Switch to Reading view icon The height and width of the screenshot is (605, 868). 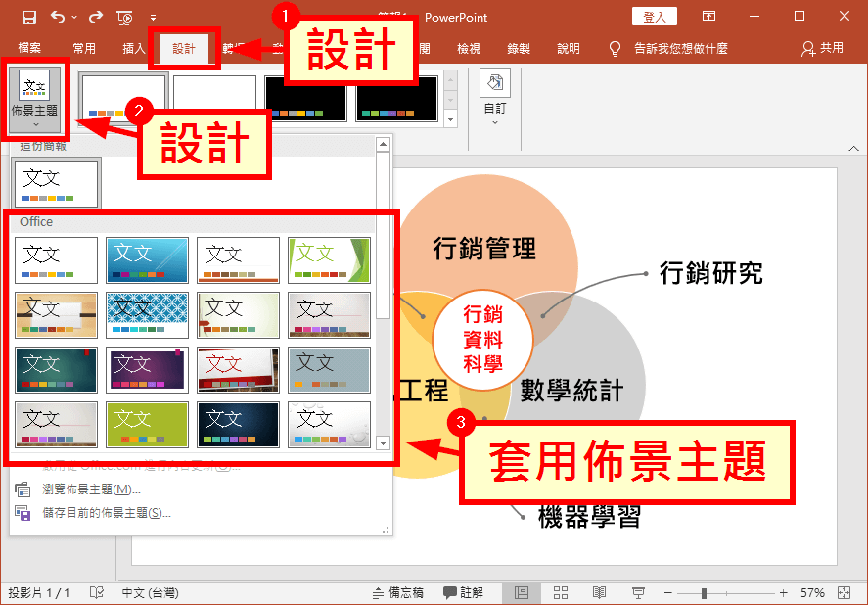coord(599,593)
